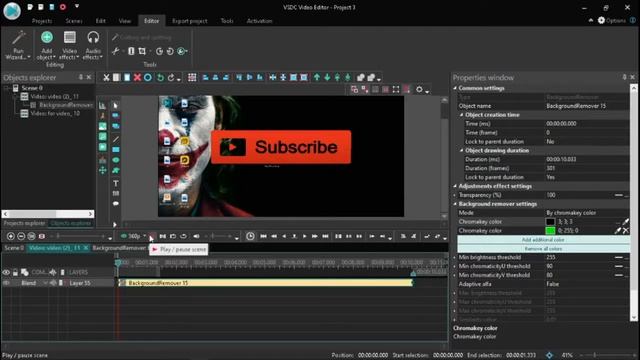Click the redo arrow icon
The height and width of the screenshot is (360, 640).
point(171,78)
